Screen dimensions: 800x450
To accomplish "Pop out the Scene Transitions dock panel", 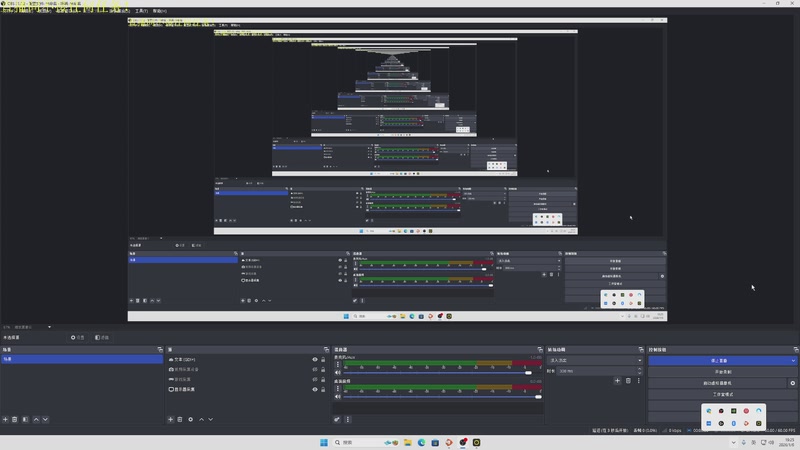I will [641, 349].
